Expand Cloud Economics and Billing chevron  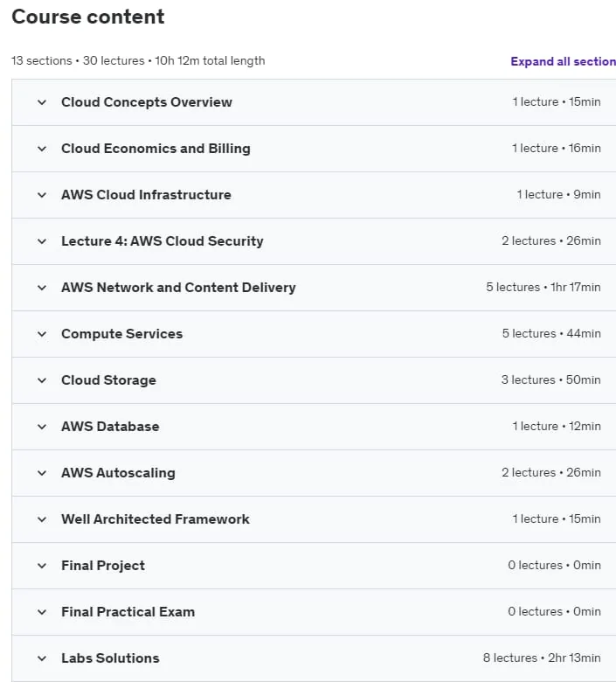pos(42,149)
